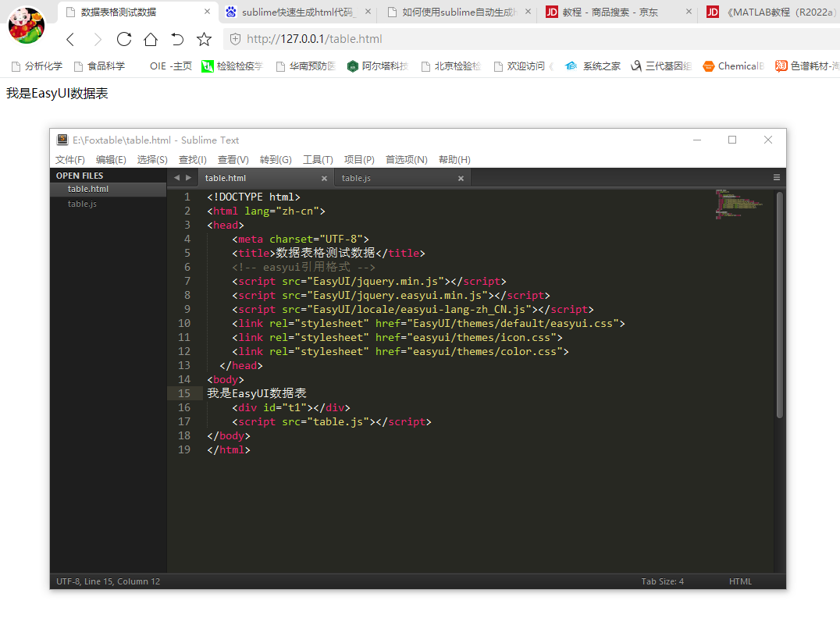The width and height of the screenshot is (840, 625).
Task: Click the security shield icon in address bar
Action: 235,39
